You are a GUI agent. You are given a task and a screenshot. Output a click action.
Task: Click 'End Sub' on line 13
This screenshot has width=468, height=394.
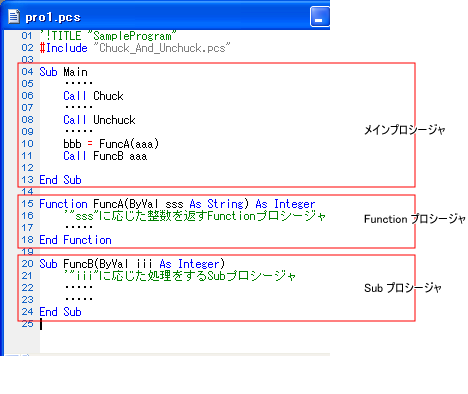click(x=60, y=180)
